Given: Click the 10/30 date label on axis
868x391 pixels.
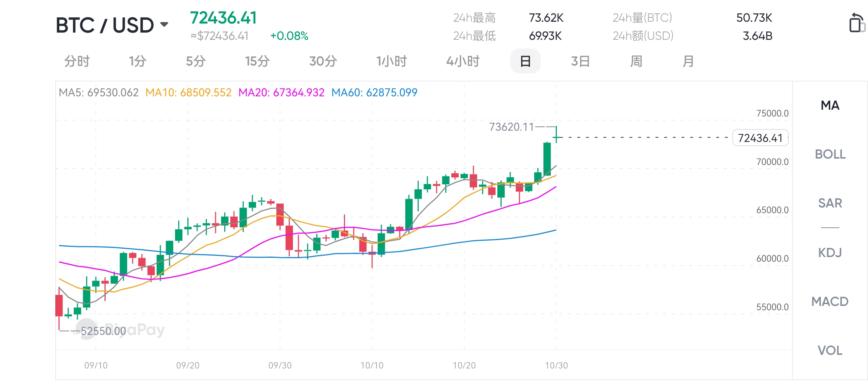Looking at the screenshot, I should click(x=556, y=365).
